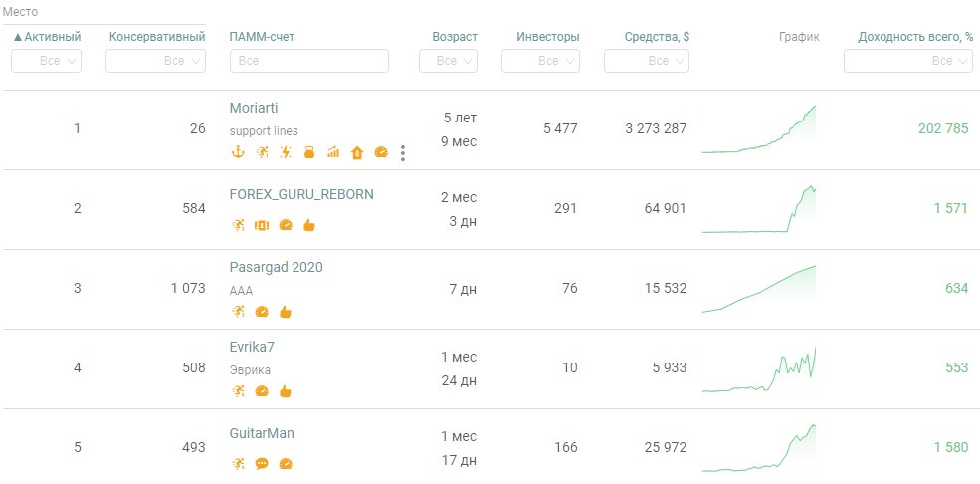The width and height of the screenshot is (980, 484).
Task: Click the kettlebell icon in Moriarti row
Action: click(308, 152)
